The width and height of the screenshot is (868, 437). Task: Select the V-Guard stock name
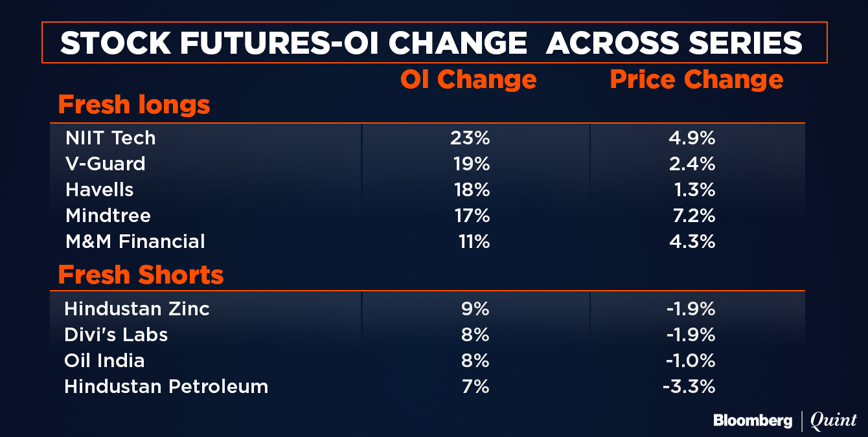(106, 164)
